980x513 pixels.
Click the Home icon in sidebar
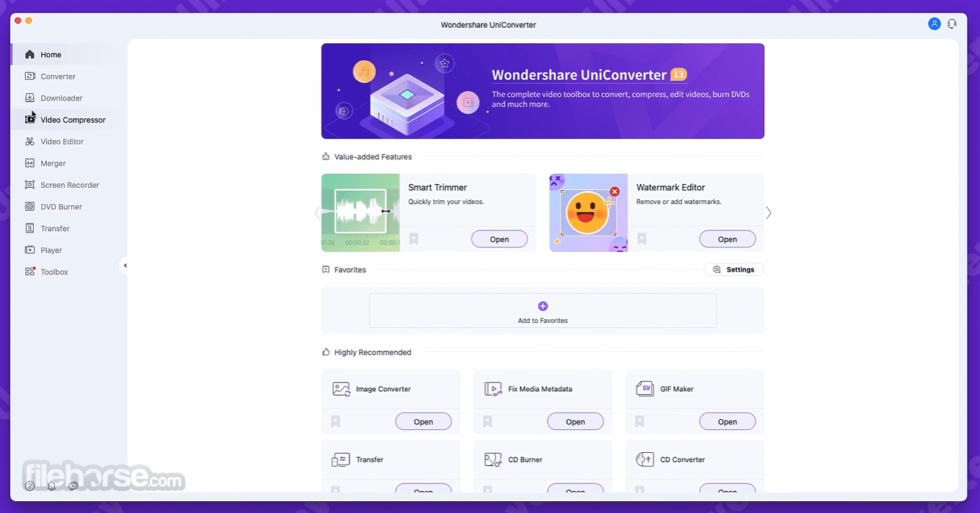click(x=29, y=54)
